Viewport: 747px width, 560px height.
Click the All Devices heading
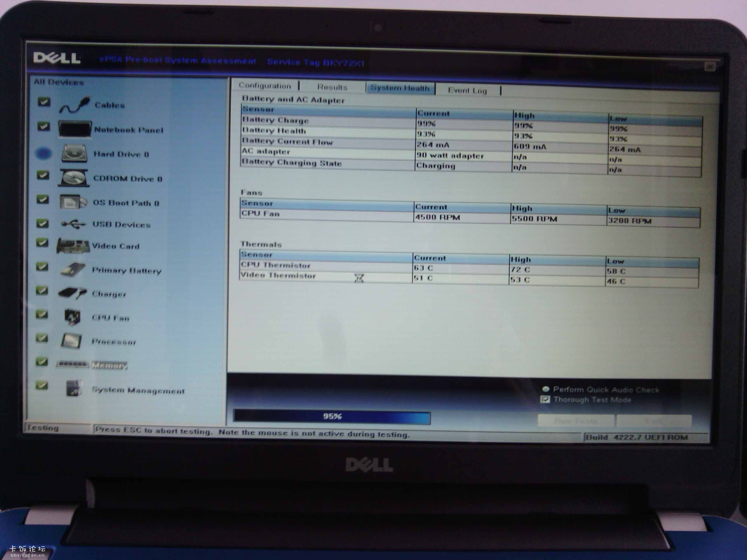tap(59, 82)
